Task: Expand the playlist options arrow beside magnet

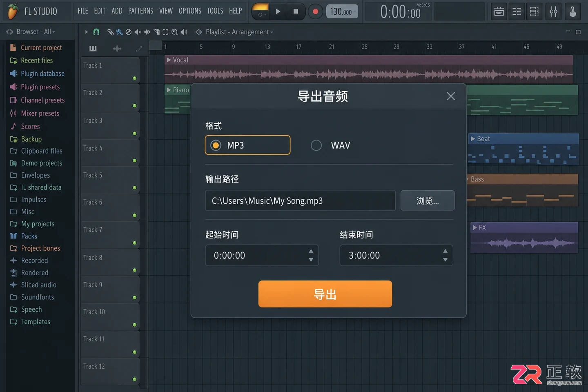Action: coord(86,32)
